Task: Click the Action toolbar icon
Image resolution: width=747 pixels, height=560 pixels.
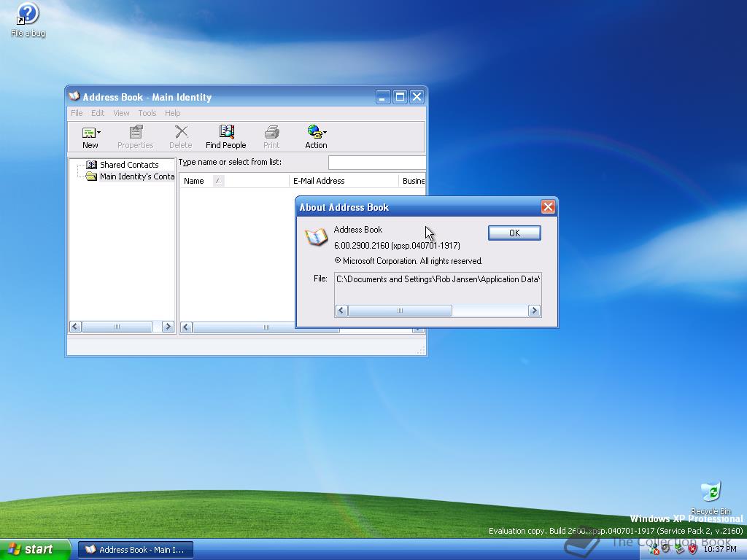Action: [314, 131]
